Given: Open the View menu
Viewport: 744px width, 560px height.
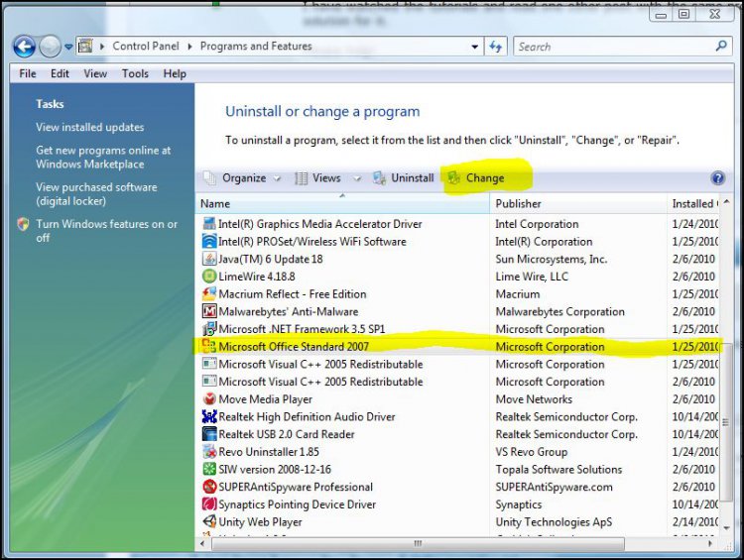Looking at the screenshot, I should tap(95, 73).
